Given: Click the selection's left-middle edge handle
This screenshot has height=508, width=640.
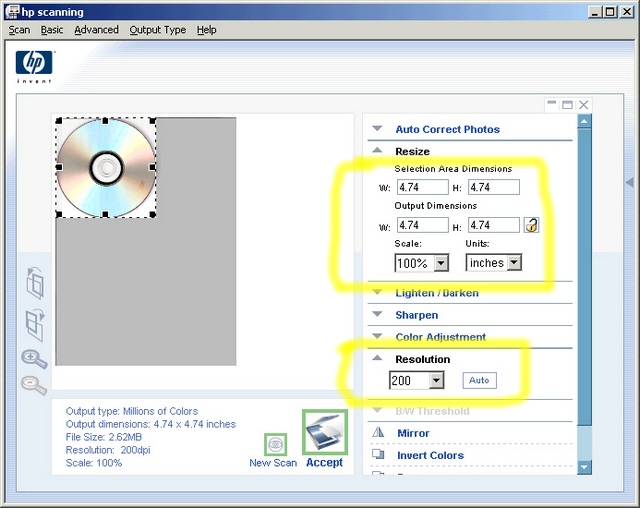Looking at the screenshot, I should pos(59,167).
